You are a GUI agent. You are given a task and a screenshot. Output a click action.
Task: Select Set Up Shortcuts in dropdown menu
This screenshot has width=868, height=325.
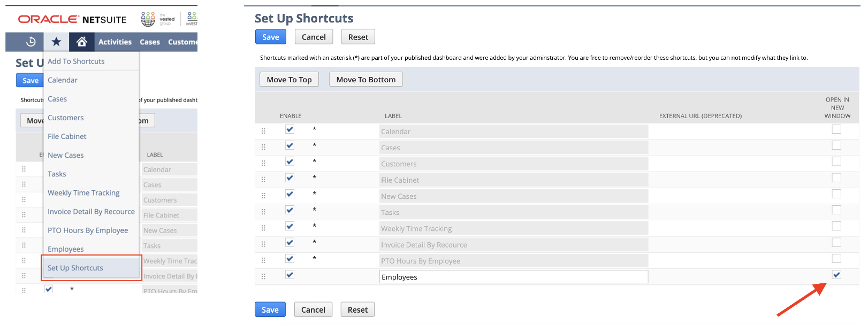[75, 268]
